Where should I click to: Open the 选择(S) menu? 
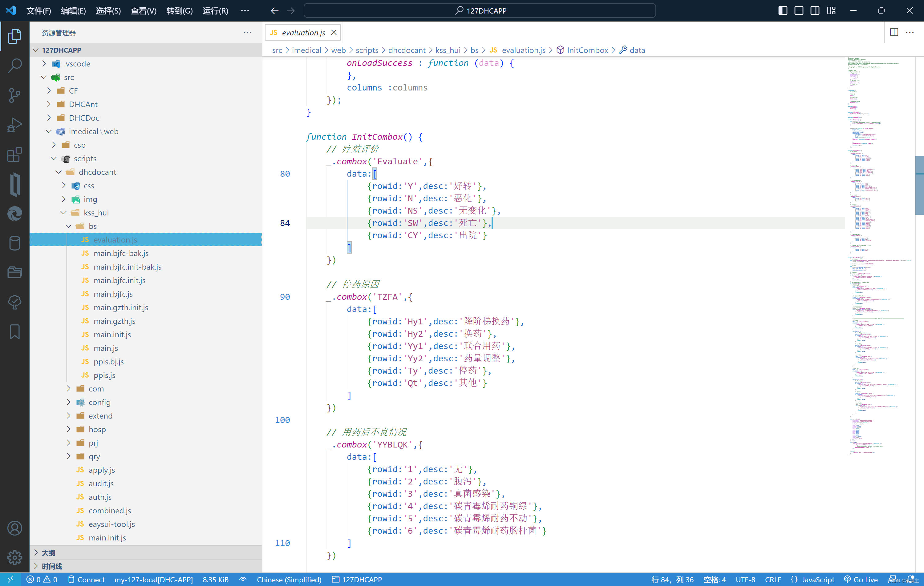click(x=108, y=11)
